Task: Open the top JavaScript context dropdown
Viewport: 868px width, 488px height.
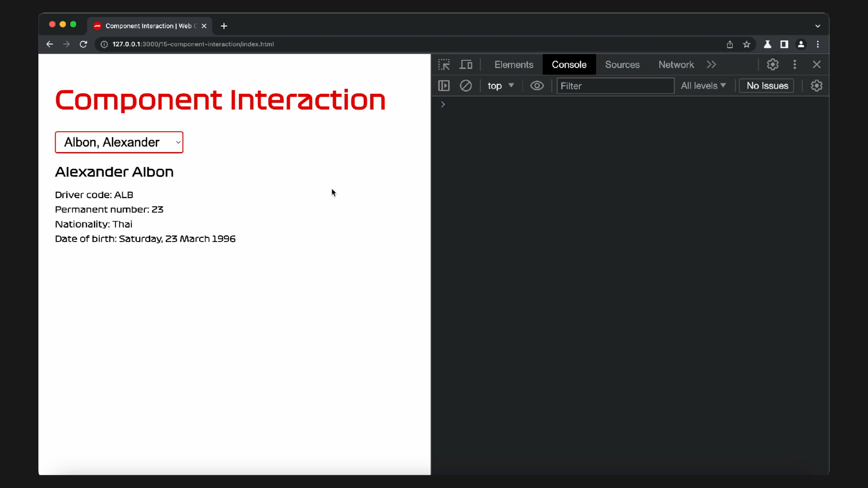Action: [x=500, y=85]
